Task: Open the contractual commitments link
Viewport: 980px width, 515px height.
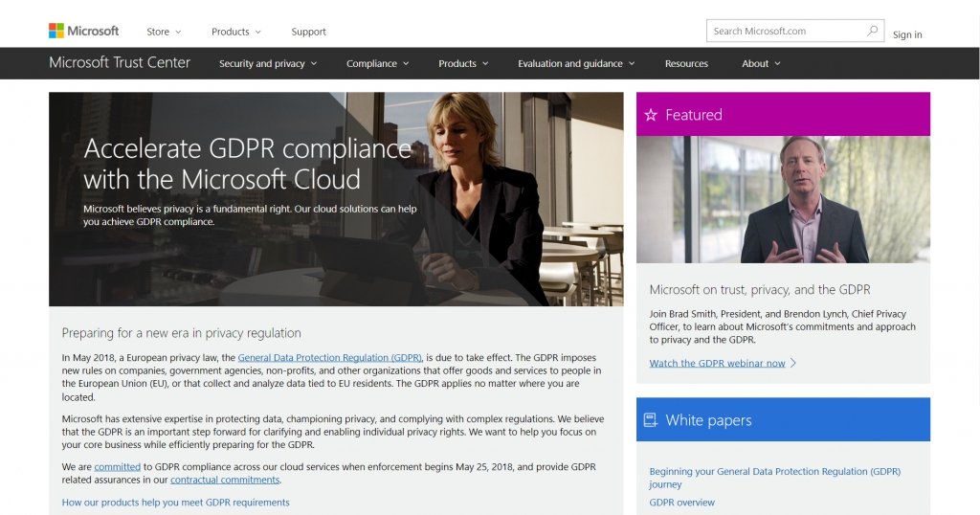Action: pos(225,480)
